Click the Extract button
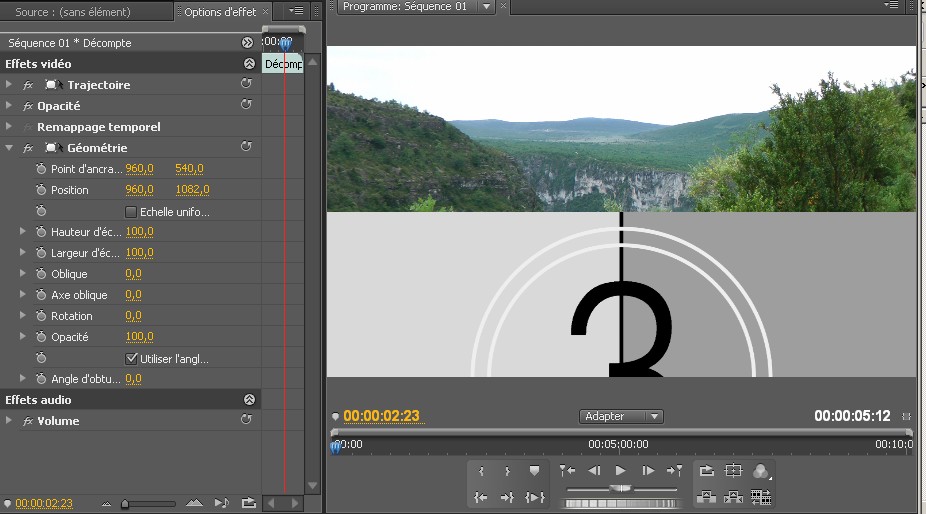The width and height of the screenshot is (926, 514). tap(733, 497)
